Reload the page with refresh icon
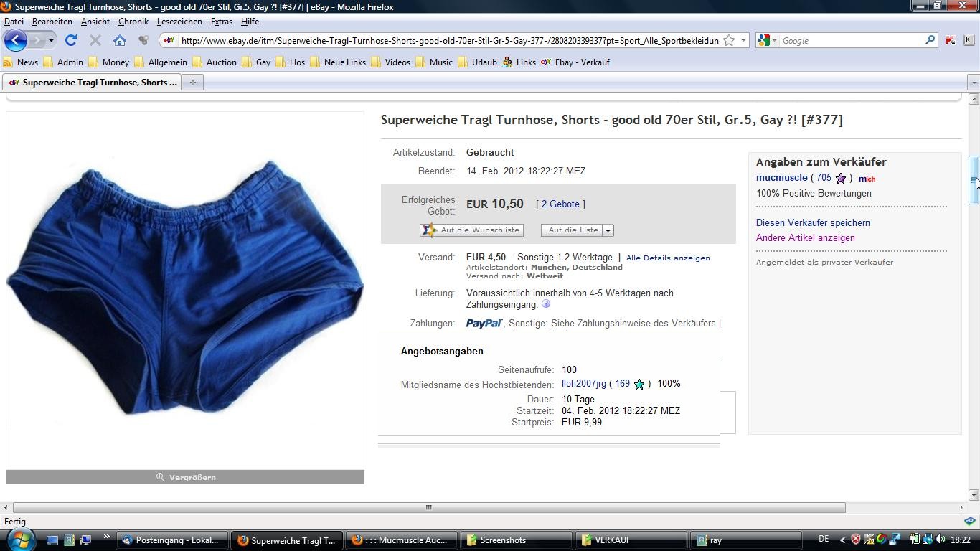 (x=71, y=40)
